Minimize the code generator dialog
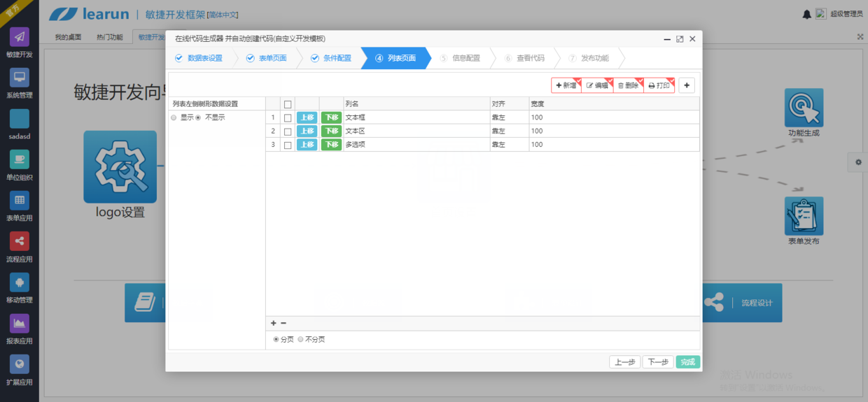Screen dimensions: 868x402 coord(667,39)
